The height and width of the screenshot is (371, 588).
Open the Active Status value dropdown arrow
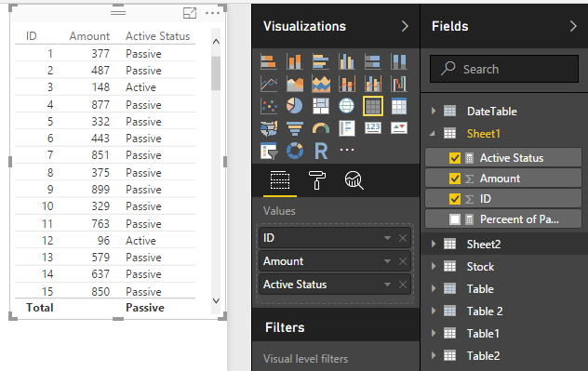(x=387, y=285)
